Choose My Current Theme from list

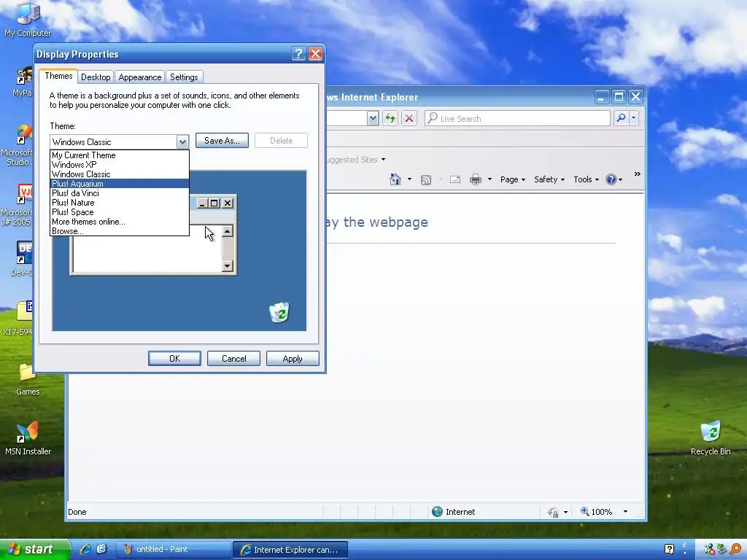[x=120, y=155]
